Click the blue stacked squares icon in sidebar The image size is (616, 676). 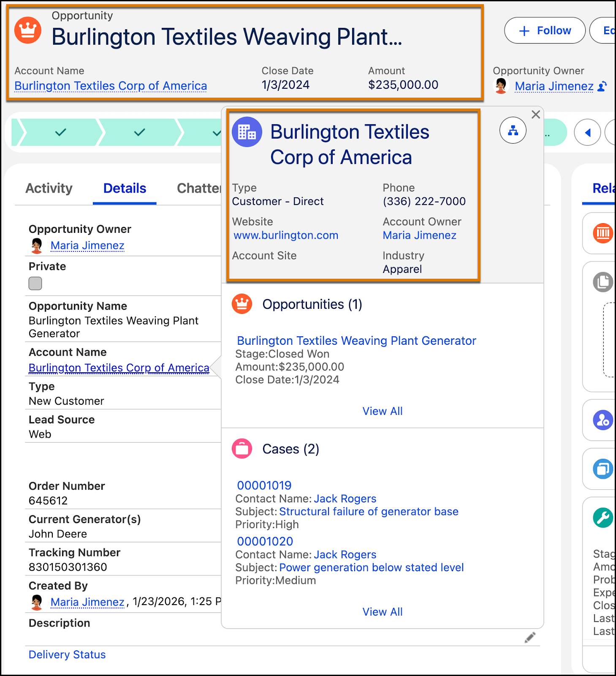click(603, 469)
